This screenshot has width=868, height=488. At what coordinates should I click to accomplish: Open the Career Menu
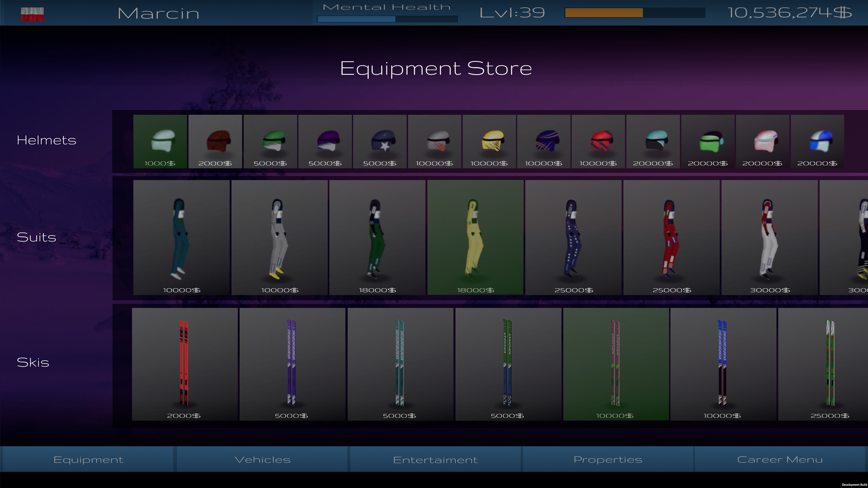coord(780,459)
